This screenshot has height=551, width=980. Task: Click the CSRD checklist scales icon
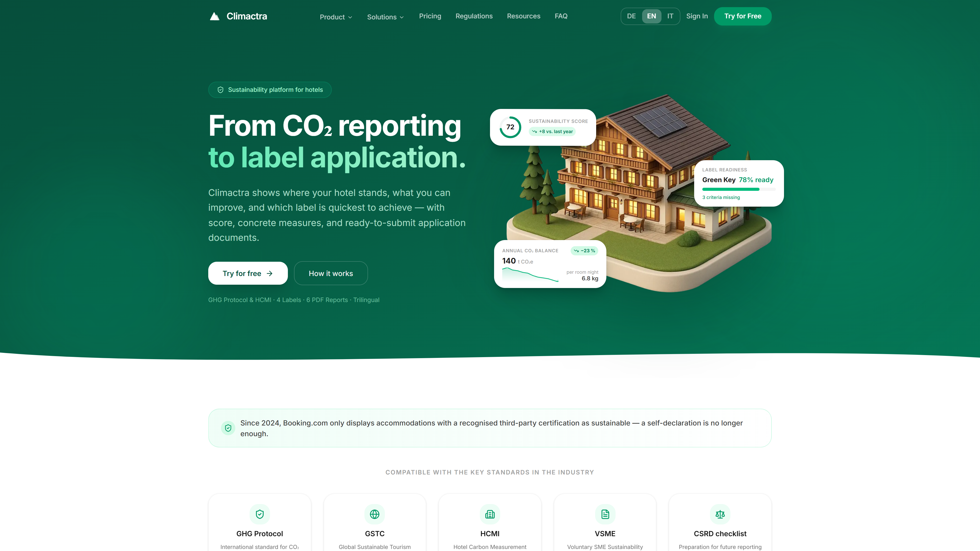pyautogui.click(x=720, y=514)
